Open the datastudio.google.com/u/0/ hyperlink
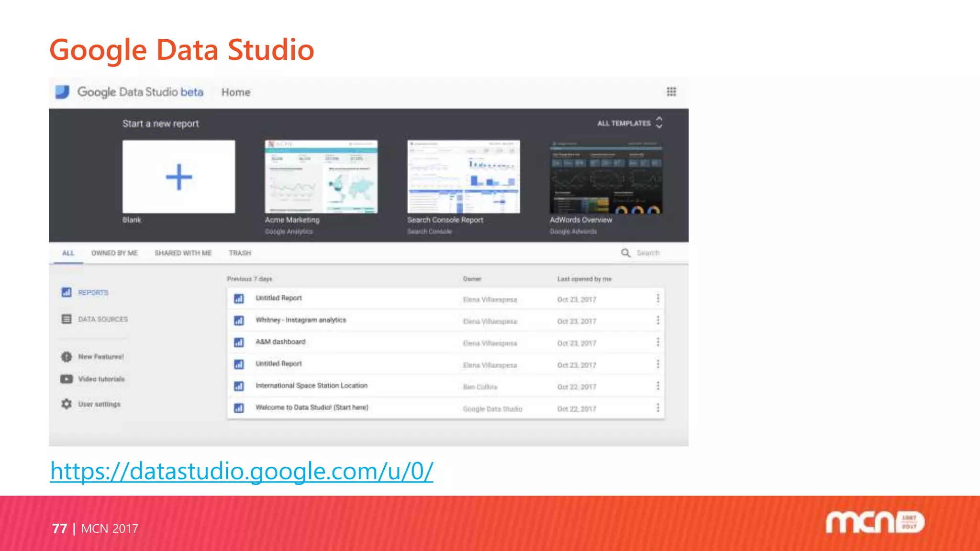 click(x=242, y=471)
